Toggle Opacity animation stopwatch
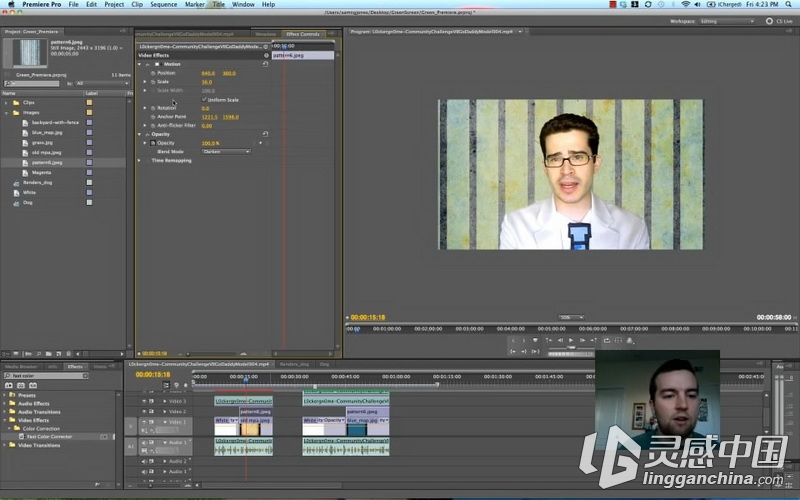800x500 pixels. coord(153,143)
